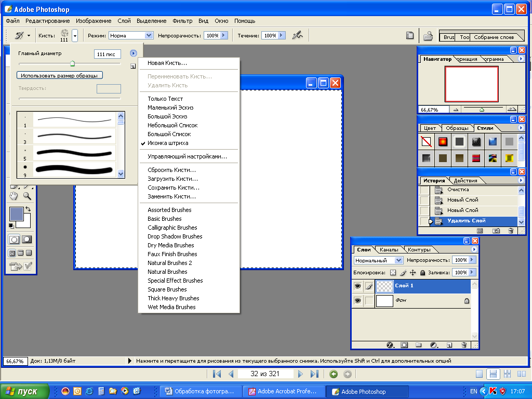532x399 pixels.
Task: Lock all padlock icon in Layers
Action: tap(422, 272)
